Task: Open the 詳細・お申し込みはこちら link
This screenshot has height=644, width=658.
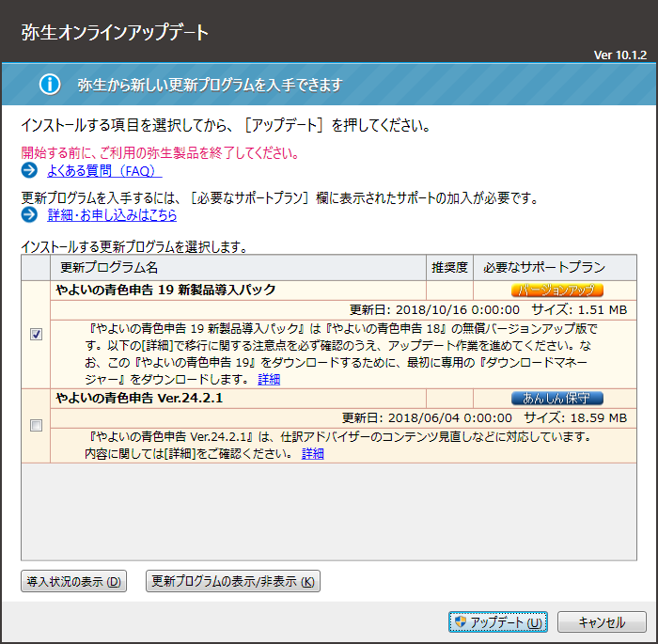Action: click(x=112, y=215)
